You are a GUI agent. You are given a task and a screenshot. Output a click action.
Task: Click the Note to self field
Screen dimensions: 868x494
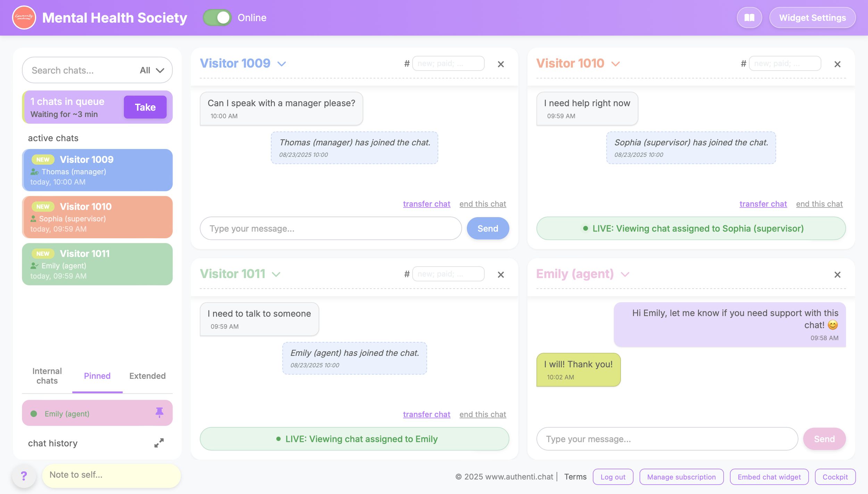111,475
